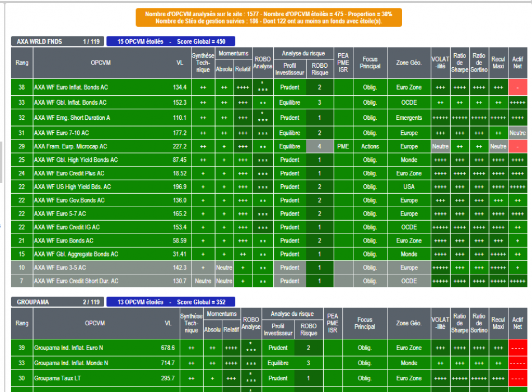532x392 pixels.
Task: Click the Neutre volatility cell in Microcap row
Action: point(440,147)
